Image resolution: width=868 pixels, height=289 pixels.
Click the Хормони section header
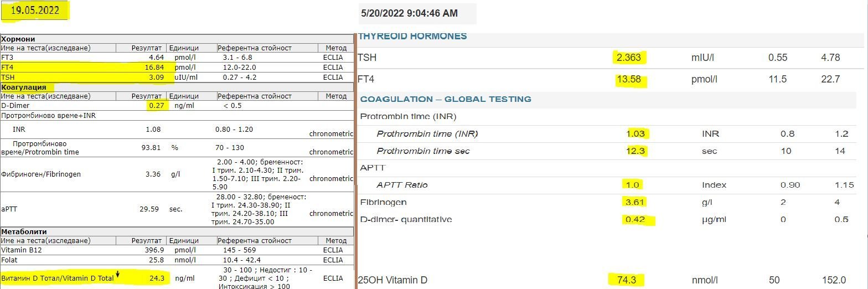[x=18, y=39]
